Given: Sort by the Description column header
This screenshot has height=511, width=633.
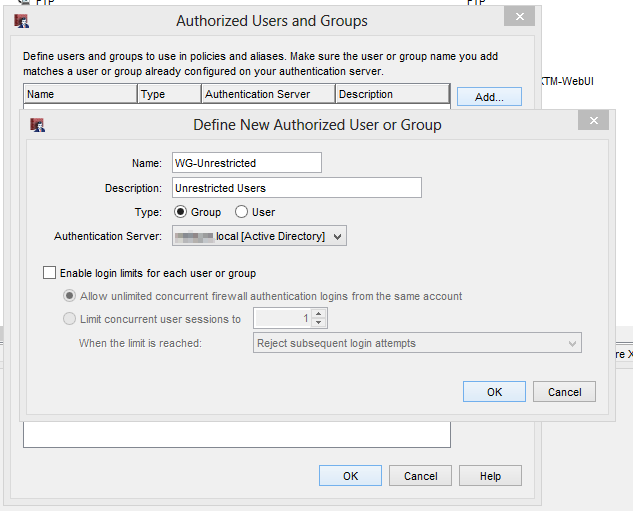Looking at the screenshot, I should click(393, 94).
